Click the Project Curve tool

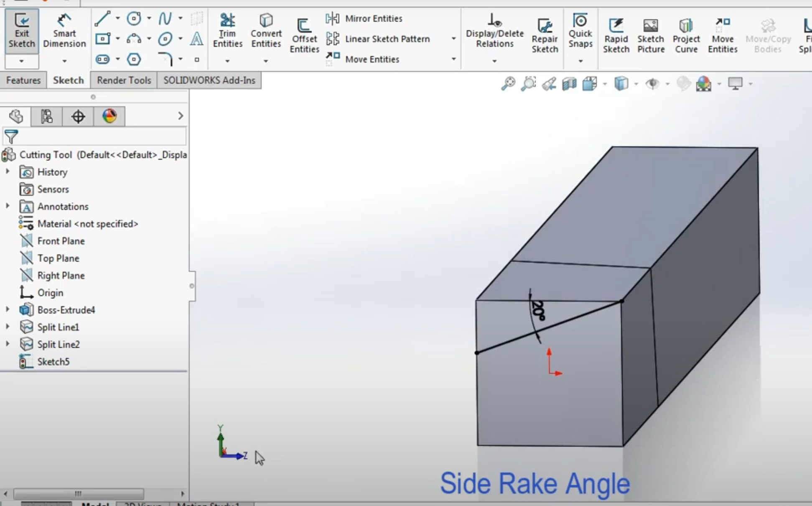(686, 36)
